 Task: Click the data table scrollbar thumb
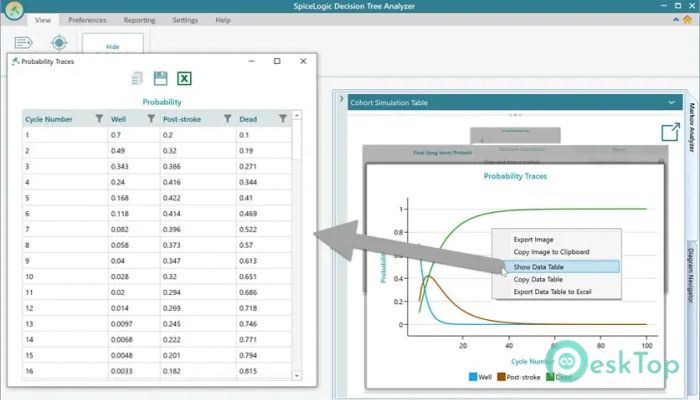pos(297,139)
